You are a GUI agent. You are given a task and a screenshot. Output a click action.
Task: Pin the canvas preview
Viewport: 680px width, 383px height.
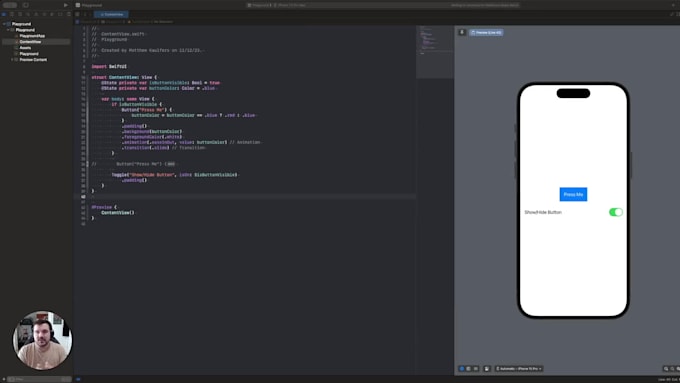(x=462, y=33)
